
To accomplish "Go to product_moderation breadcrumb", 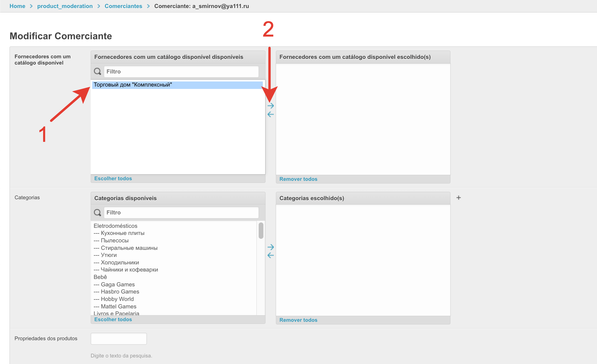I will (x=65, y=6).
